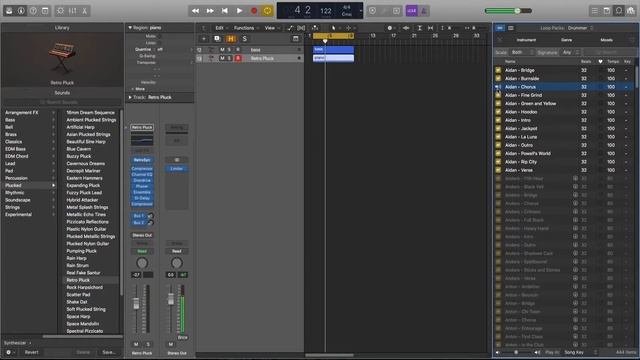Click the Save button in Library
Screen dimensions: 640x360
click(x=109, y=352)
